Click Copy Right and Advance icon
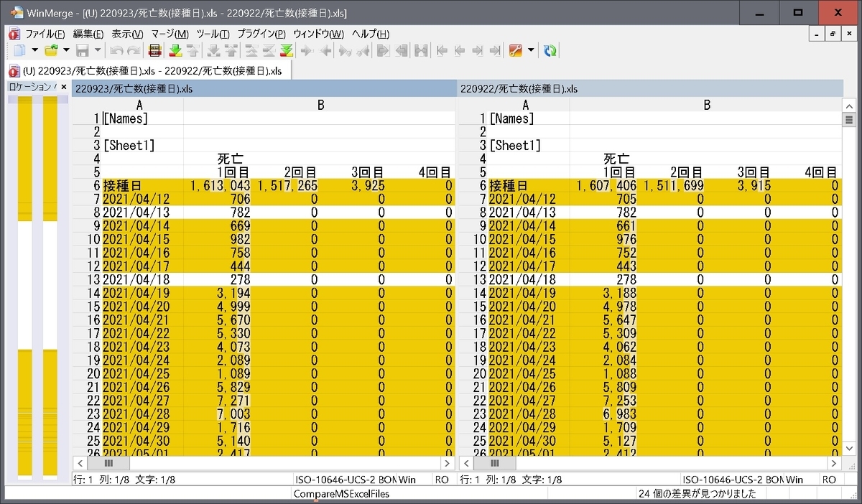This screenshot has width=862, height=504. pyautogui.click(x=345, y=50)
